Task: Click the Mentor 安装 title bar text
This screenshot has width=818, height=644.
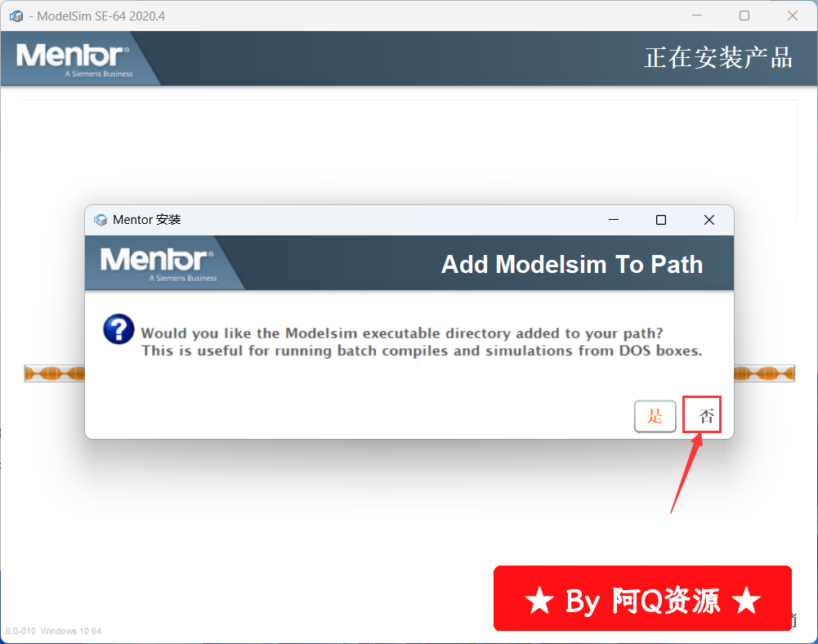Action: (146, 220)
